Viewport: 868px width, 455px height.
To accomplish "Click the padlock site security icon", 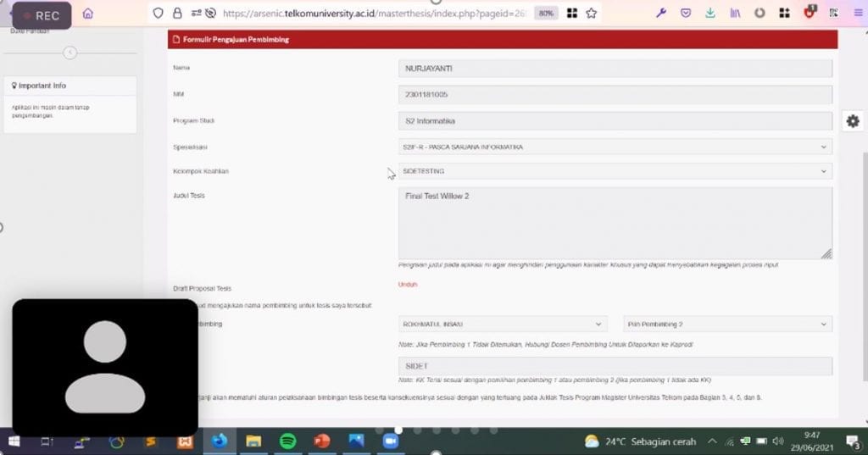I will tap(177, 14).
